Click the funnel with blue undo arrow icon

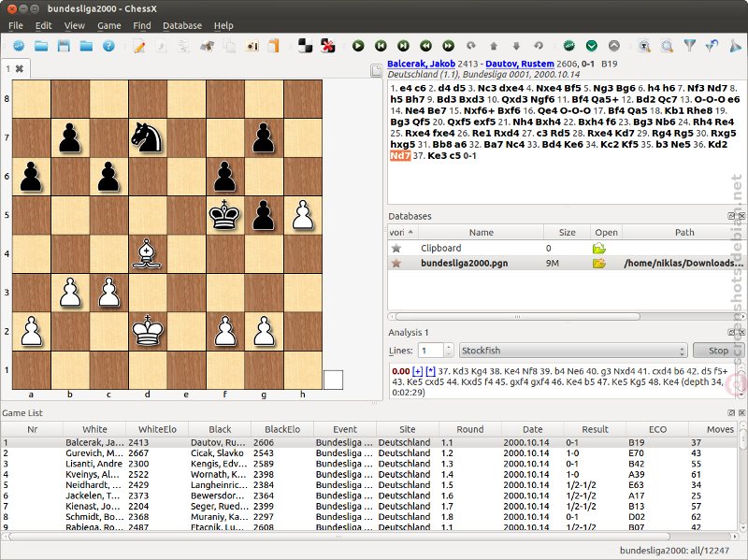coord(712,46)
